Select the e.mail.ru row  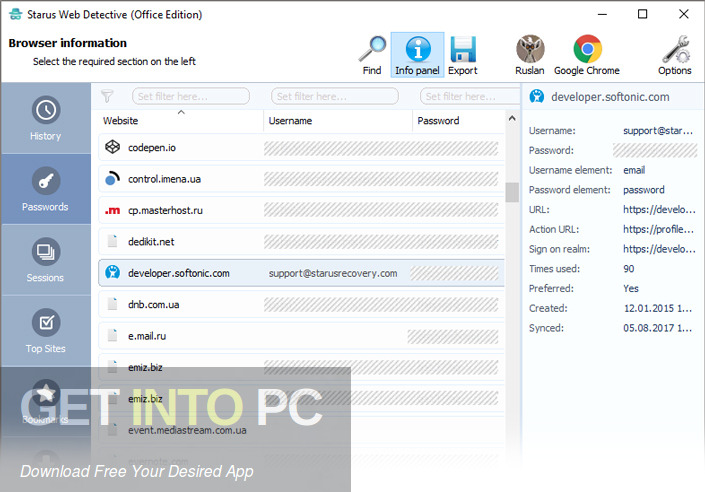click(301, 336)
